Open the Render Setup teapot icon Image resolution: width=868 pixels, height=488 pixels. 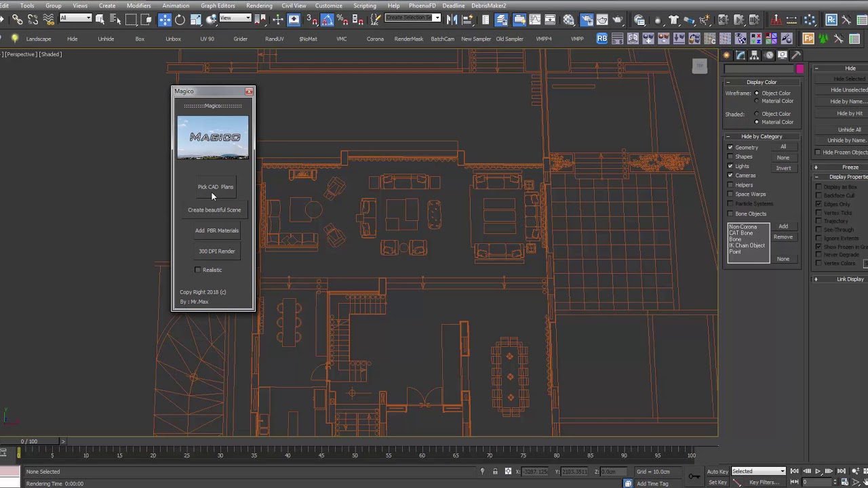[587, 20]
